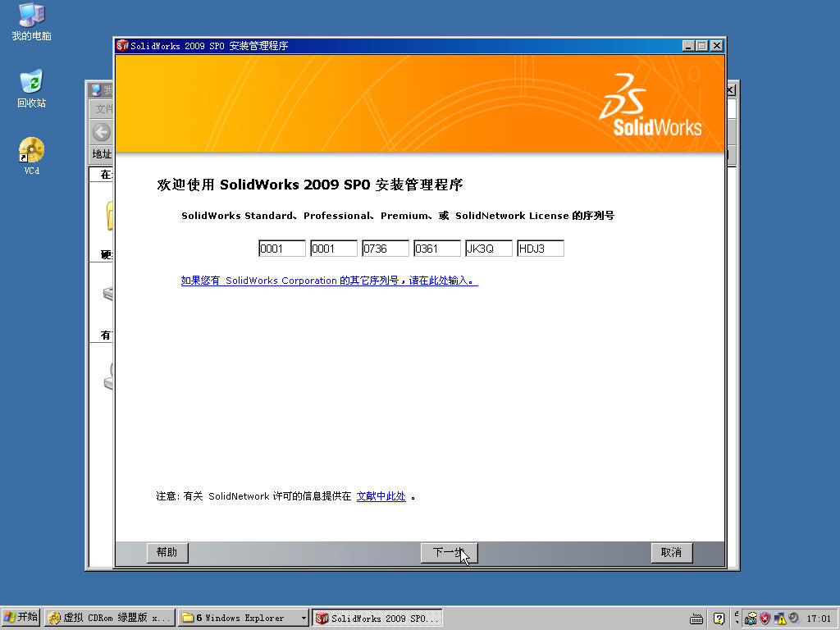Click the 下一步 (Next) button
This screenshot has height=630, width=840.
click(449, 552)
